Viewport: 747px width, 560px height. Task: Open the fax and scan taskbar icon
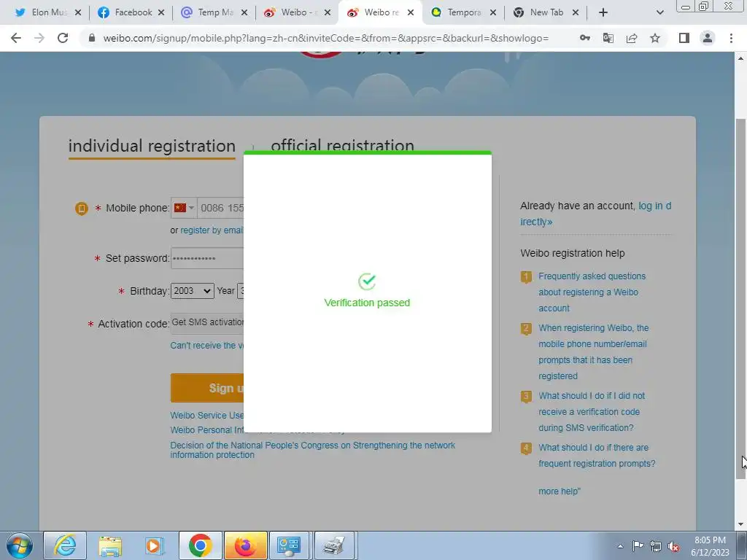click(334, 545)
